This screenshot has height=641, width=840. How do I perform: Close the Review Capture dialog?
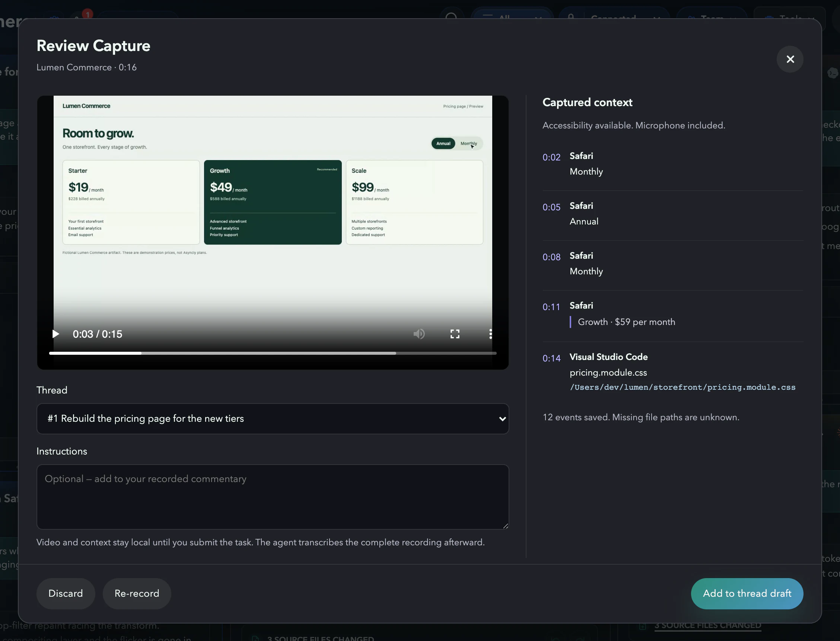coord(790,59)
